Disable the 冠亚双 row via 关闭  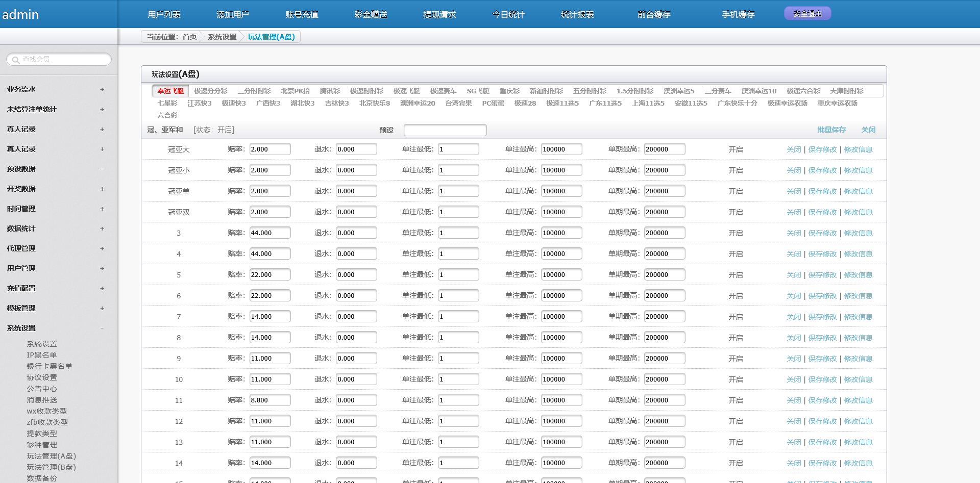click(x=793, y=212)
